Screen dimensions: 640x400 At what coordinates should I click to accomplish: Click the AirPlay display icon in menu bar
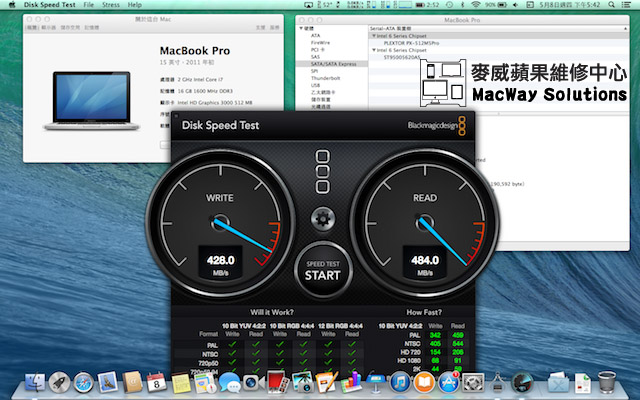[x=309, y=5]
